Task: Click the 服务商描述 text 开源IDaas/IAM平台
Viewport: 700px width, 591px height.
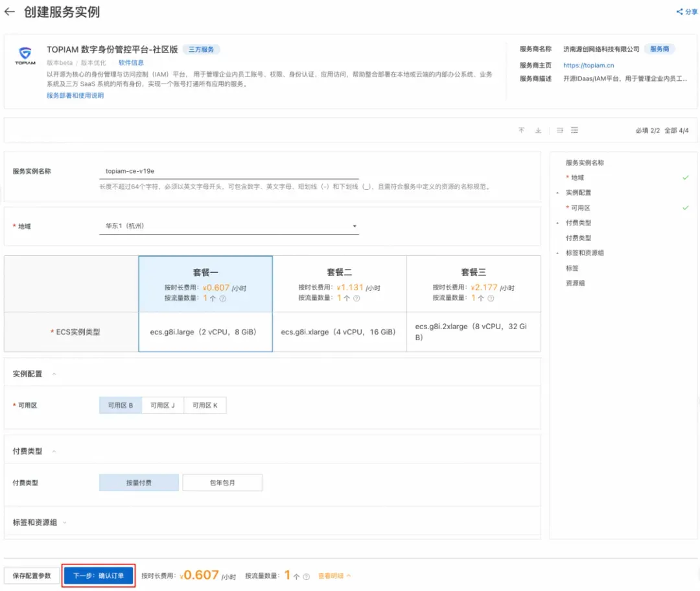Action: (x=625, y=78)
